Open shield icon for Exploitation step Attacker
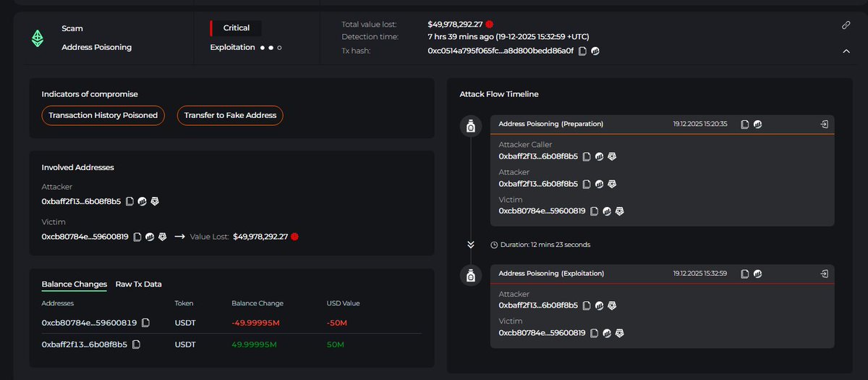The width and height of the screenshot is (868, 380). coord(611,305)
